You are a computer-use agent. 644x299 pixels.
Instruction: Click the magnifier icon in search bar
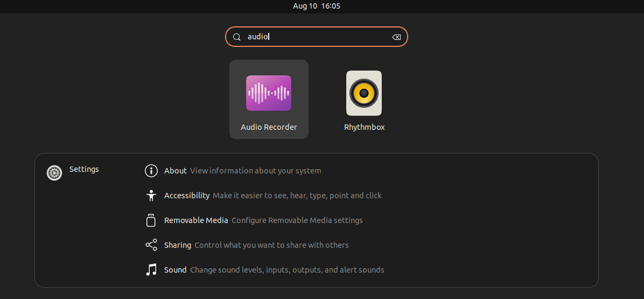click(x=236, y=37)
